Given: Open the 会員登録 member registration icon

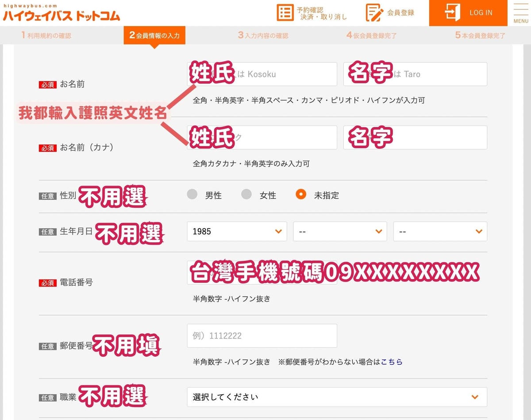Looking at the screenshot, I should pyautogui.click(x=374, y=12).
